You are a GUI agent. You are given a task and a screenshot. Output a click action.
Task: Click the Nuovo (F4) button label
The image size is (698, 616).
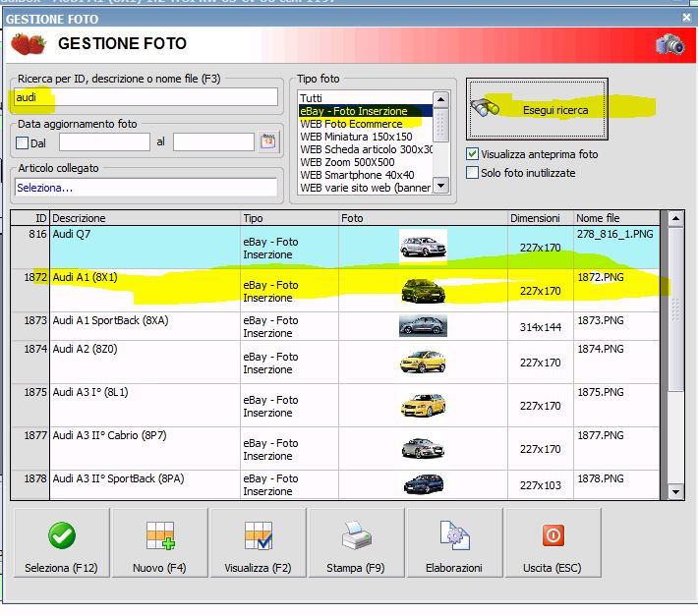click(x=159, y=568)
